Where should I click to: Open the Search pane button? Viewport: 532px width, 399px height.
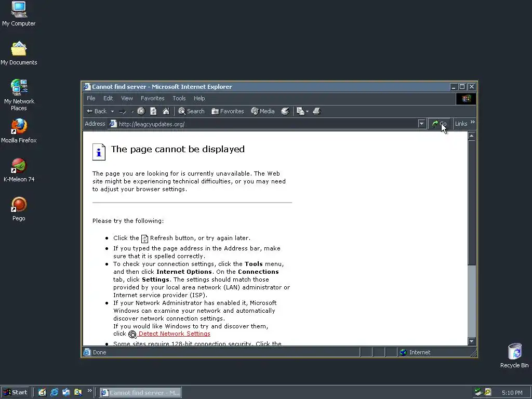tap(191, 111)
